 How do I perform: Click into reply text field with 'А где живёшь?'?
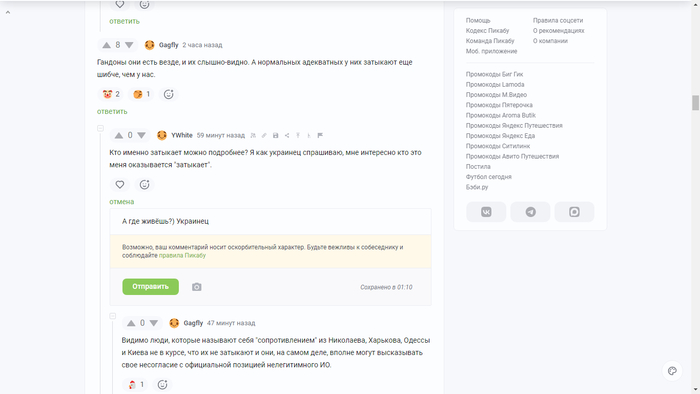point(271,221)
